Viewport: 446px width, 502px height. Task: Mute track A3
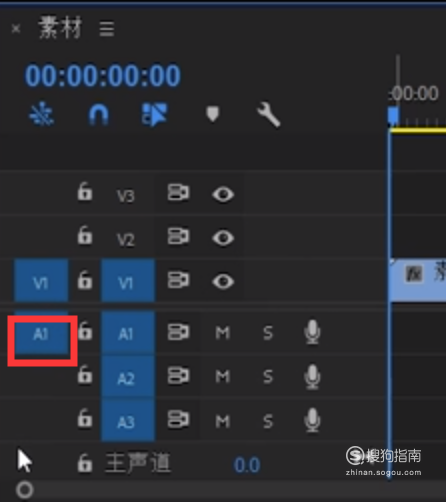(x=223, y=421)
